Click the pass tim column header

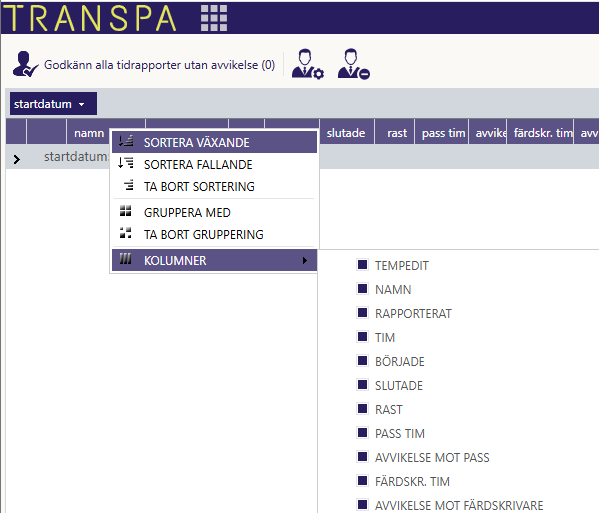click(x=442, y=133)
